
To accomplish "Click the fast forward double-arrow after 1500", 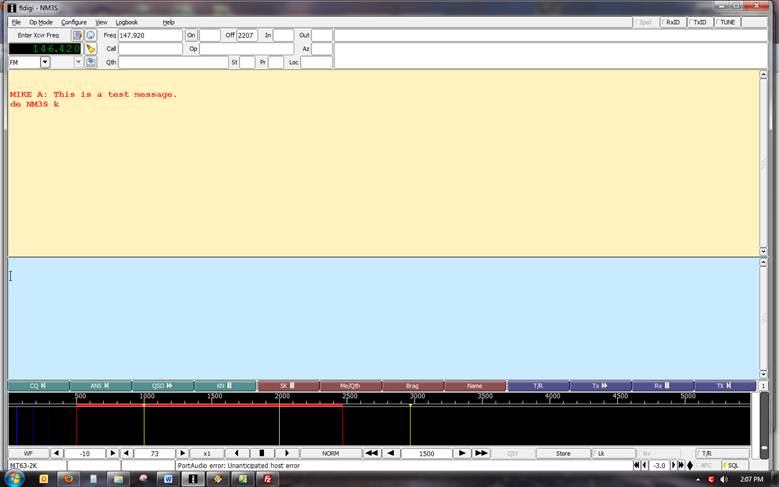I will click(480, 453).
